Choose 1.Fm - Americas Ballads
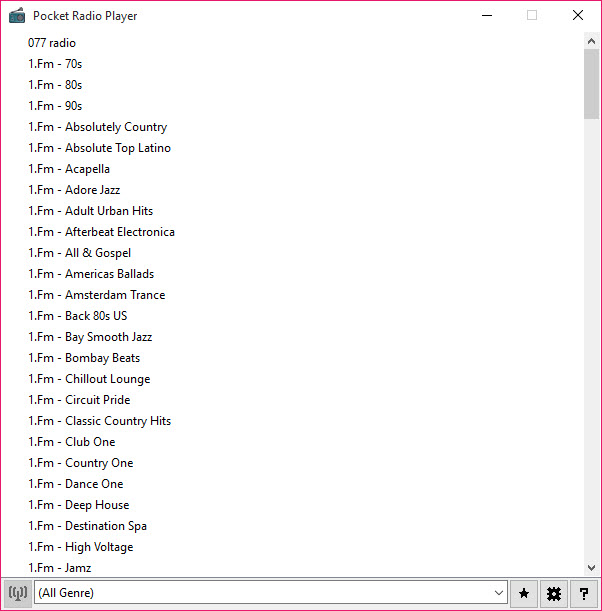The width and height of the screenshot is (602, 611). click(x=91, y=274)
